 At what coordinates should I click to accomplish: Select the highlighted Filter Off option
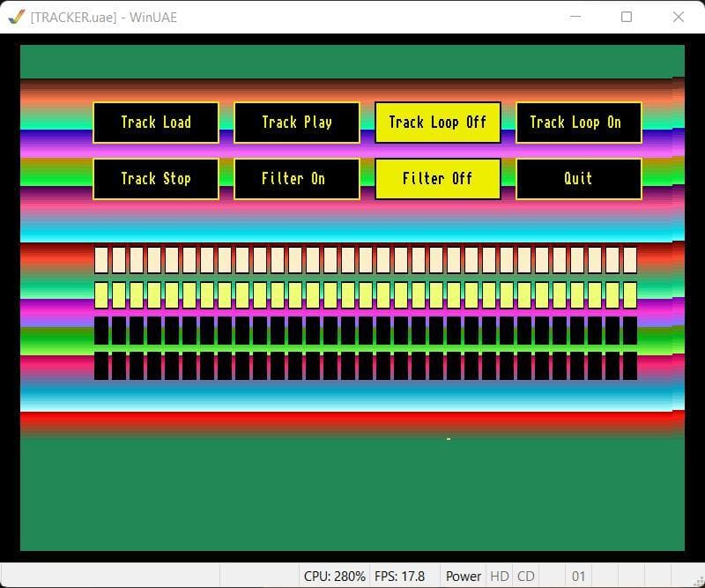click(x=437, y=179)
